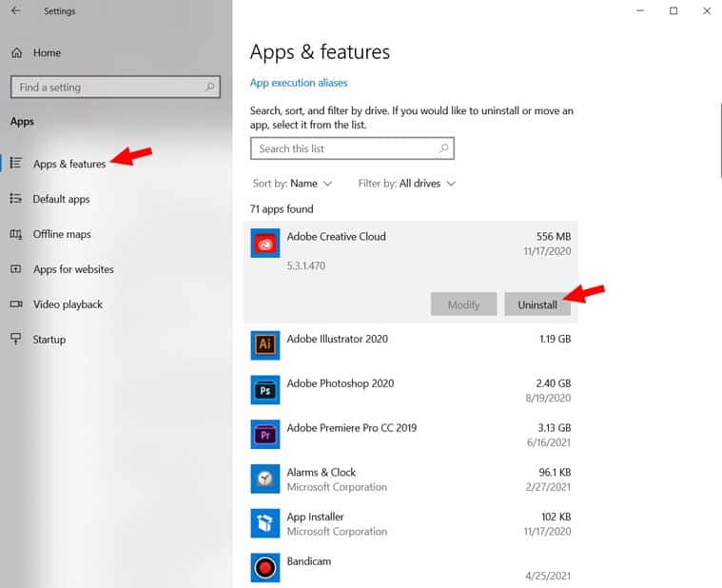The image size is (722, 588).
Task: Open App execution aliases link
Action: pyautogui.click(x=299, y=83)
